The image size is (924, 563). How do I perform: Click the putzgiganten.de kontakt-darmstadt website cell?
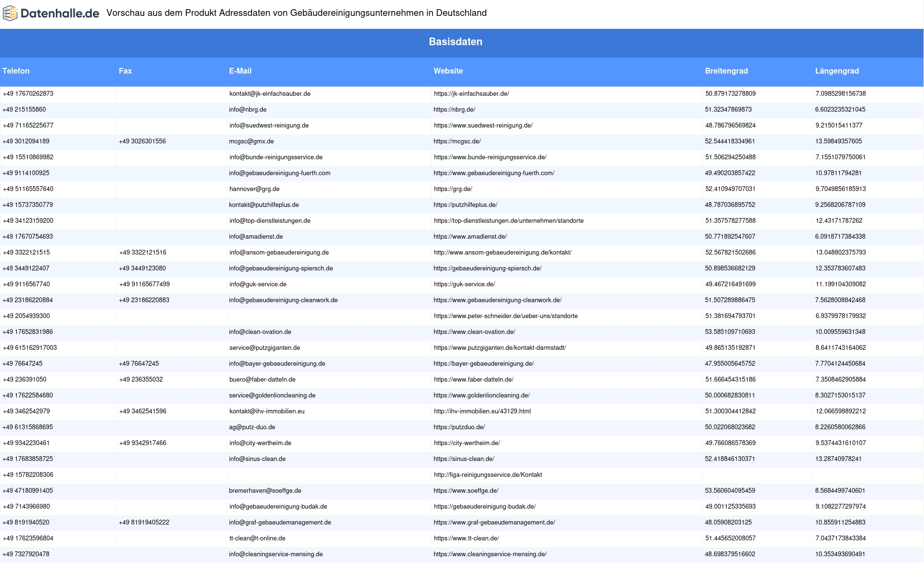click(500, 348)
